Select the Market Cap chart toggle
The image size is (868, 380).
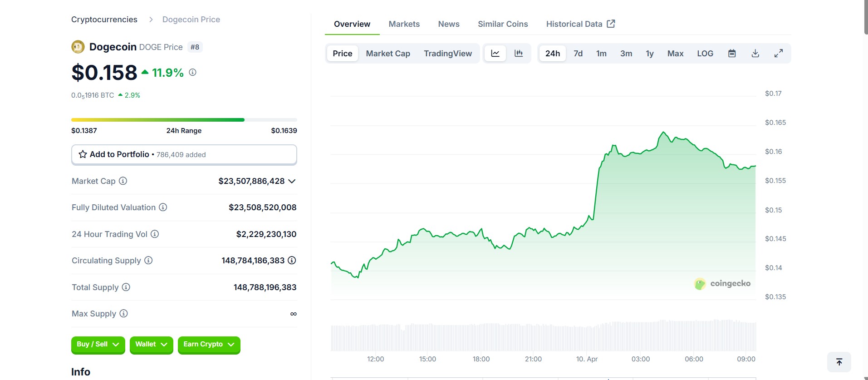coord(388,54)
